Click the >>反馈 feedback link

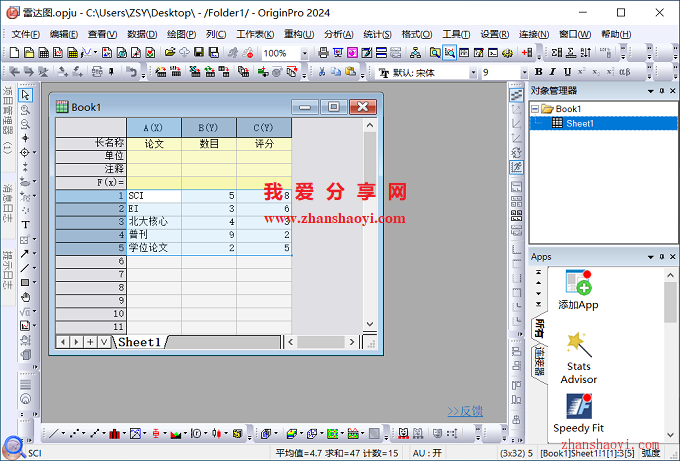[x=465, y=411]
